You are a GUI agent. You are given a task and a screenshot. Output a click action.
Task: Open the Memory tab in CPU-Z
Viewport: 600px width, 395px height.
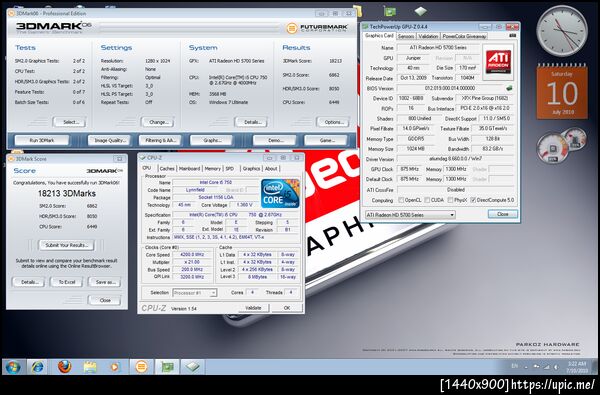(x=212, y=168)
